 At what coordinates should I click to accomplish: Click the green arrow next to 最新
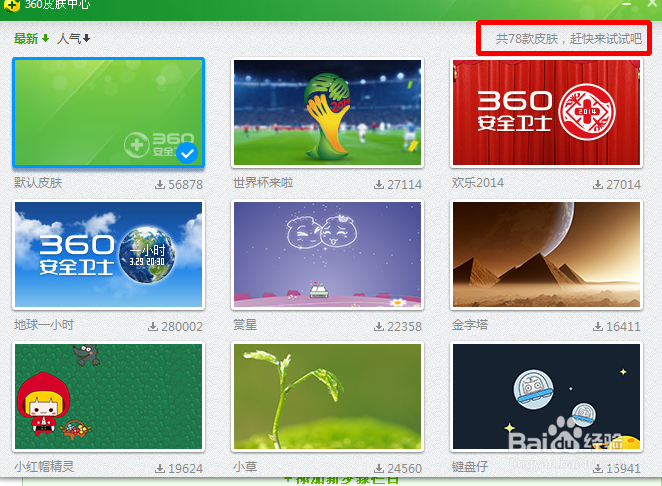pos(45,38)
